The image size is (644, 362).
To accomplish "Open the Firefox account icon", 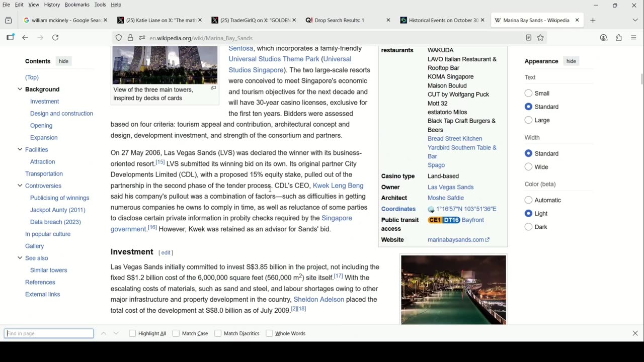I will point(604,38).
